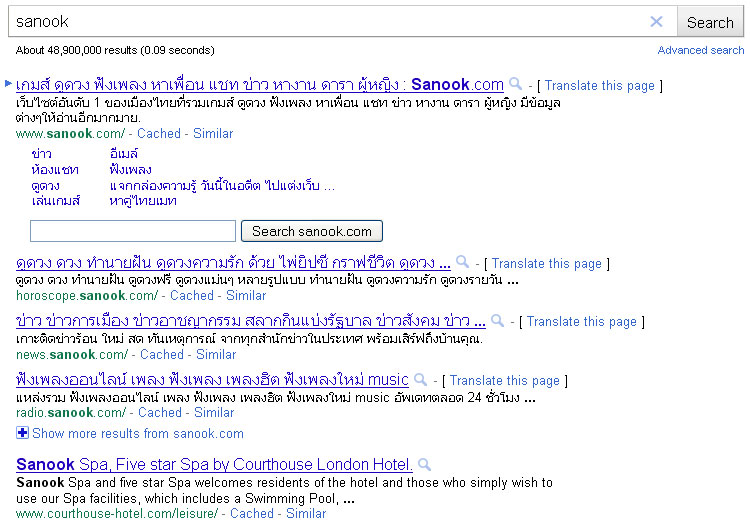Viewport: 750px width, 529px height.
Task: Translate the horoscope.sanook.com result page
Action: click(x=546, y=264)
